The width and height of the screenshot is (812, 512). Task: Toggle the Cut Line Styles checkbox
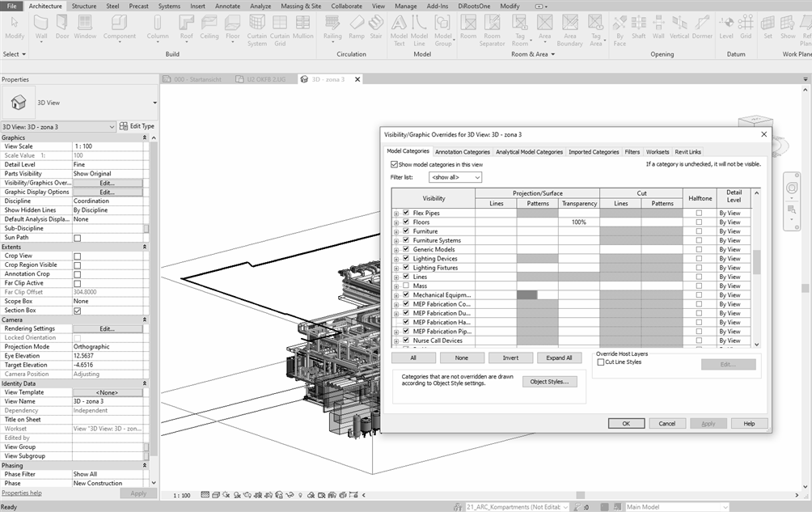click(600, 362)
